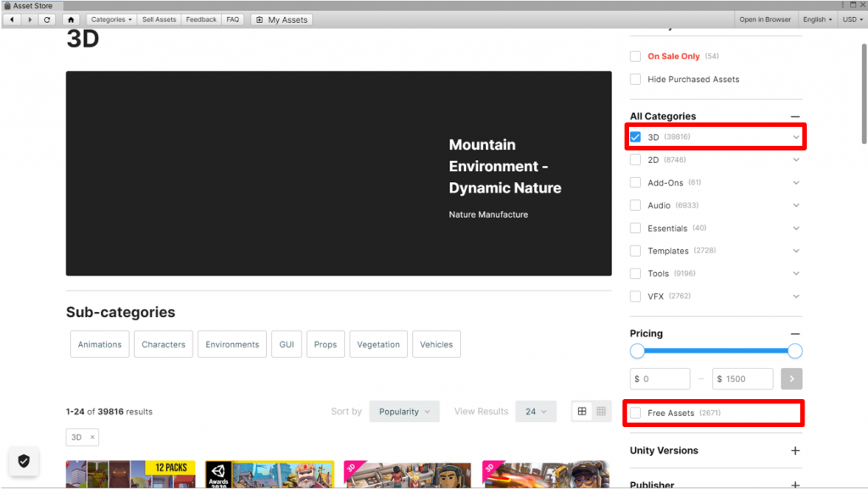Collapse the Pricing section

[x=795, y=334]
